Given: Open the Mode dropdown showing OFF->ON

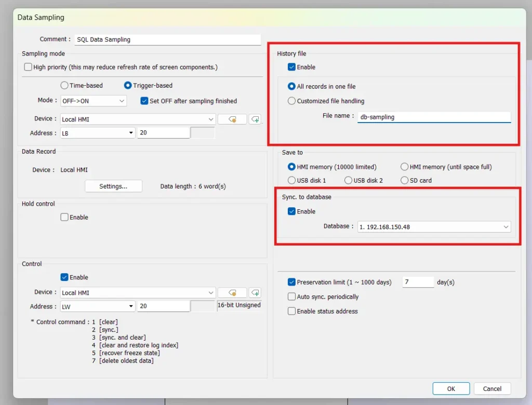Looking at the screenshot, I should tap(121, 101).
